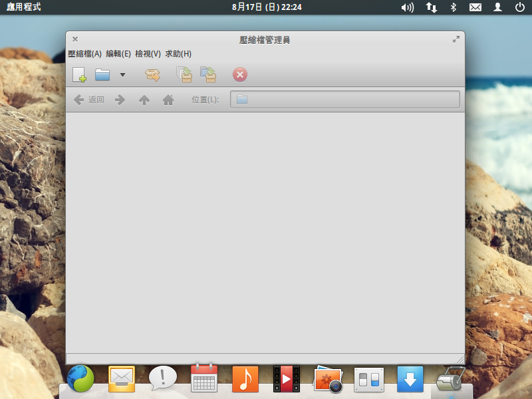Open an archive using the folder icon

tap(102, 74)
